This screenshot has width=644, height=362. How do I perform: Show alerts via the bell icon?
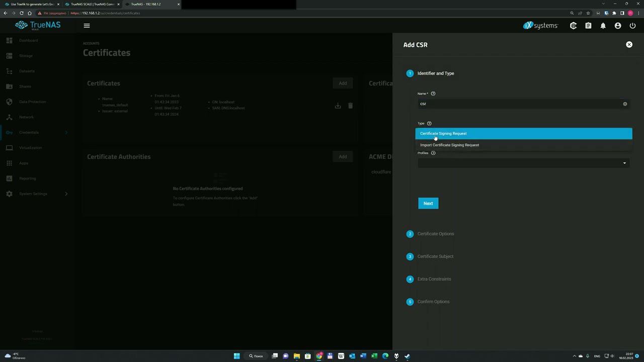click(x=603, y=26)
